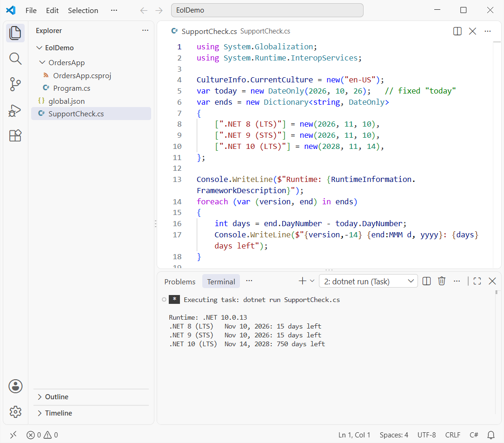Create a new terminal with plus icon

[303, 281]
